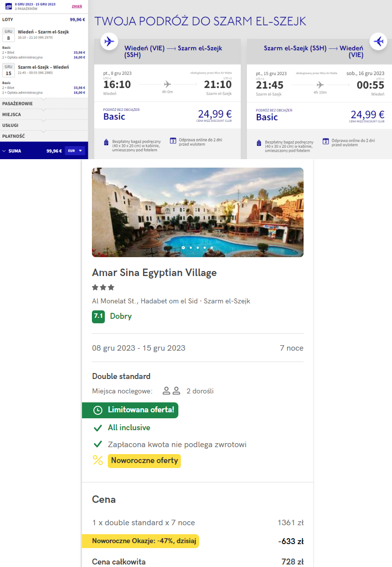392x567 pixels.
Task: Select the first carousel dot on hotel photo
Action: 183,248
